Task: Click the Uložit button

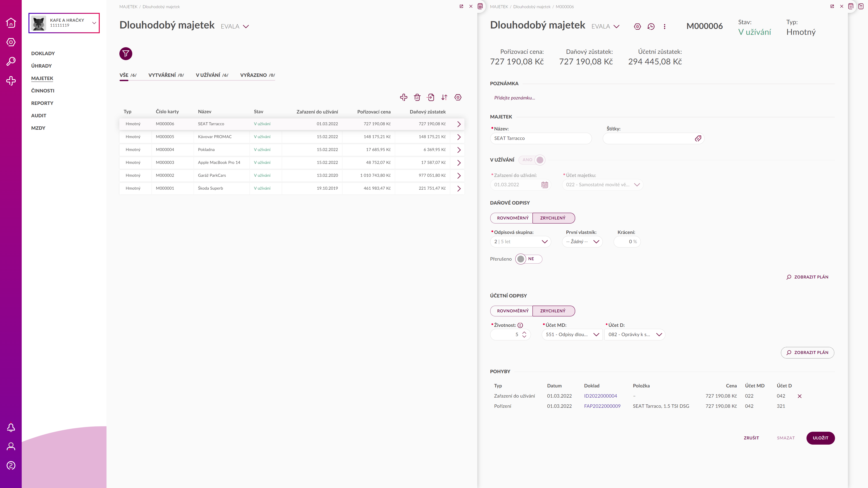Action: tap(821, 438)
